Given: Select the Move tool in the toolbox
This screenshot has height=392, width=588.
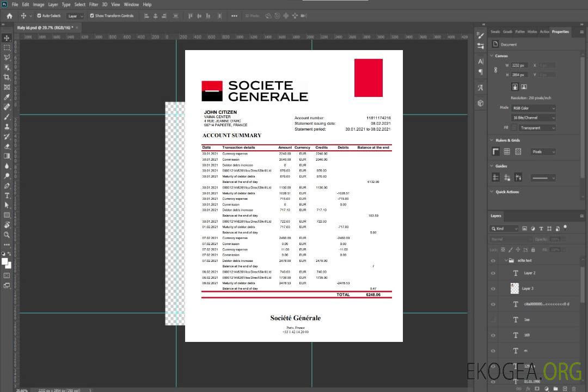Looking at the screenshot, I should coord(7,38).
